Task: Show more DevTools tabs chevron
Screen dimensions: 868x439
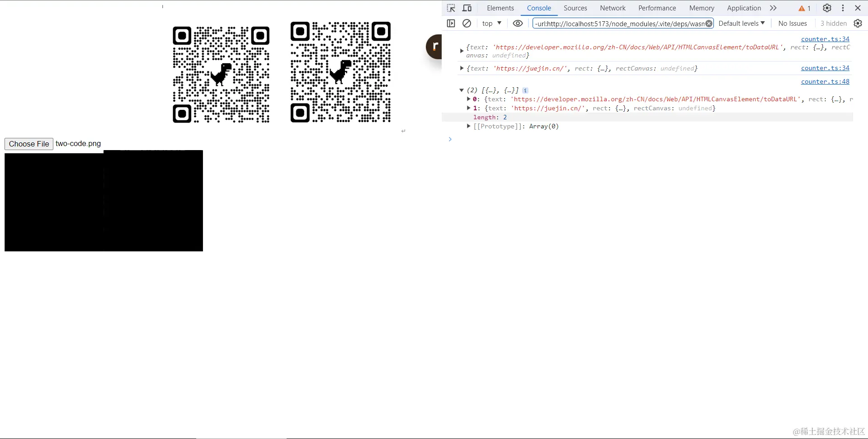Action: (773, 8)
